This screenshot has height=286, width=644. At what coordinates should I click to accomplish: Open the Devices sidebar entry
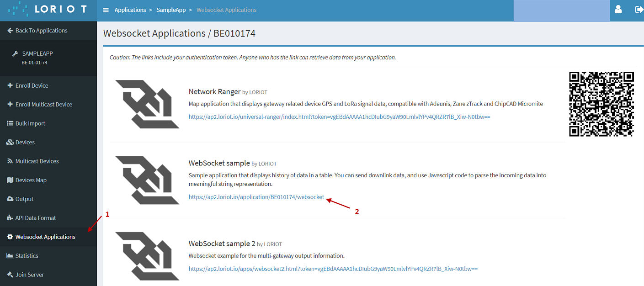(48, 142)
